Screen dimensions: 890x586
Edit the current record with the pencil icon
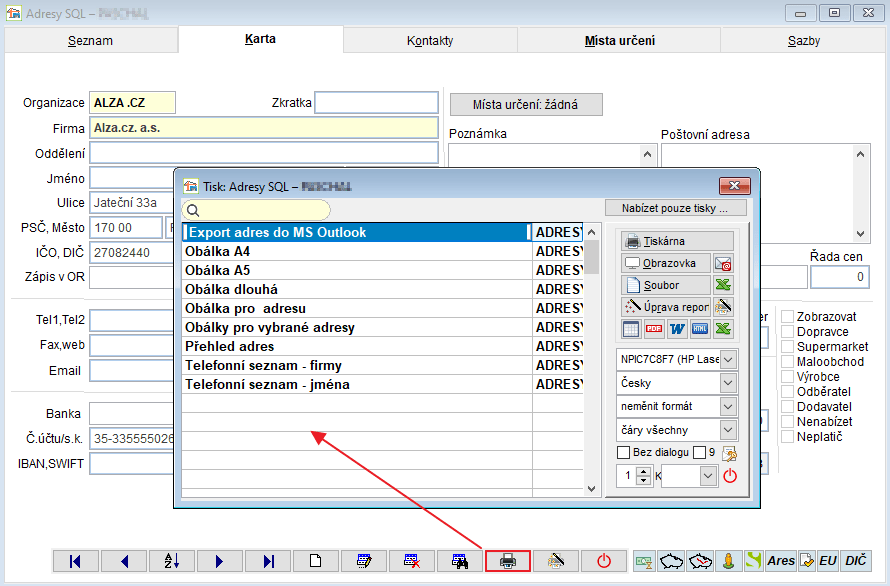pyautogui.click(x=364, y=561)
